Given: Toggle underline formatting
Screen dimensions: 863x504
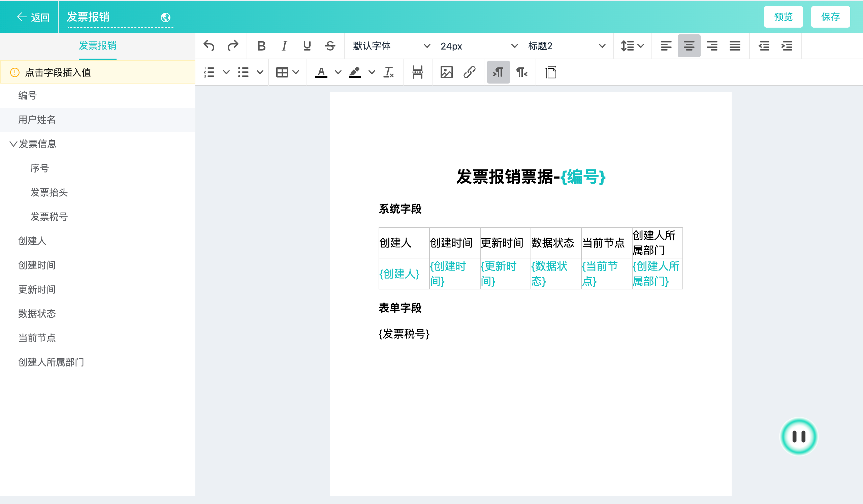Looking at the screenshot, I should [x=307, y=45].
